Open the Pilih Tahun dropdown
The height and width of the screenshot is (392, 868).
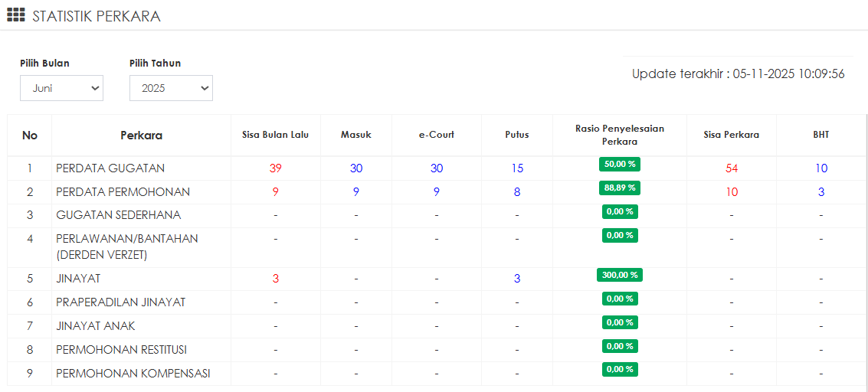click(x=171, y=88)
